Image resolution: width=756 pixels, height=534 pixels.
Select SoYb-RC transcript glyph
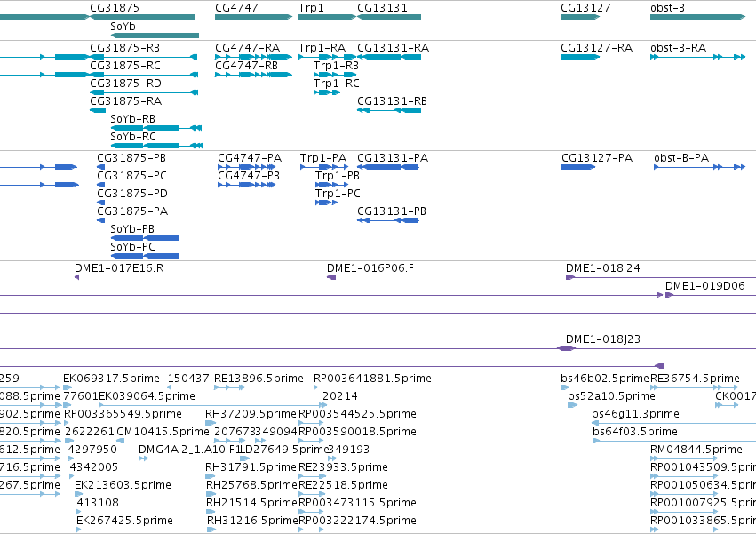156,146
